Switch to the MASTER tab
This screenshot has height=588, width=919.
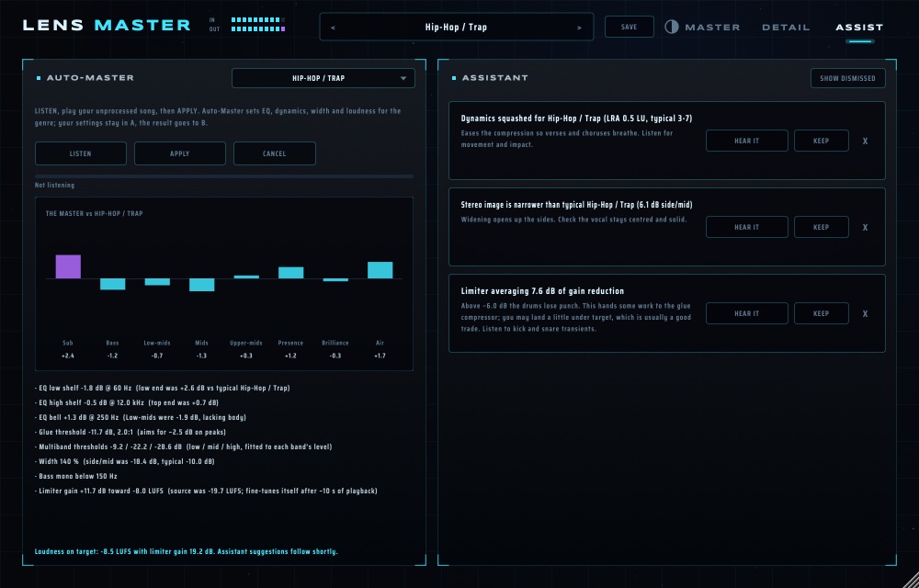coord(712,27)
